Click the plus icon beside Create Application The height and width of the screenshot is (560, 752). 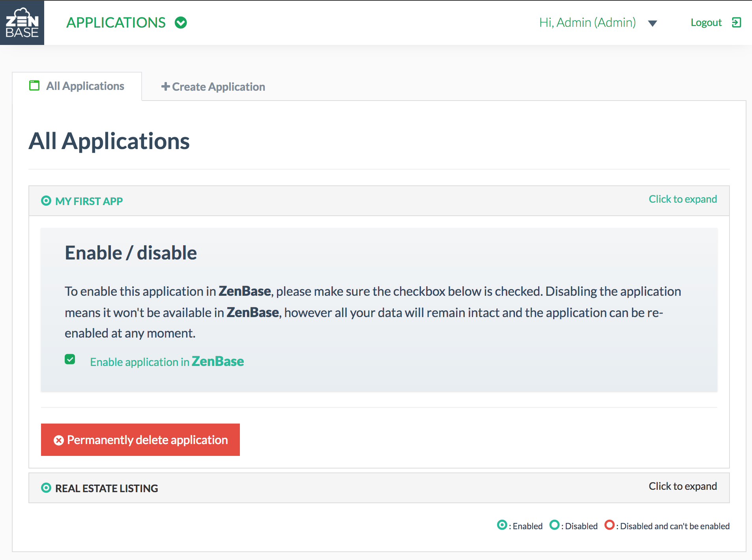point(165,86)
